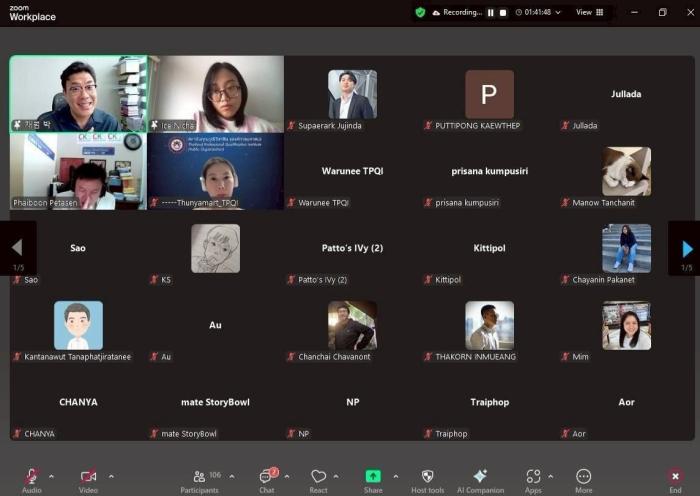Click muted mic icon beside mate StoryBowl

pyautogui.click(x=154, y=433)
